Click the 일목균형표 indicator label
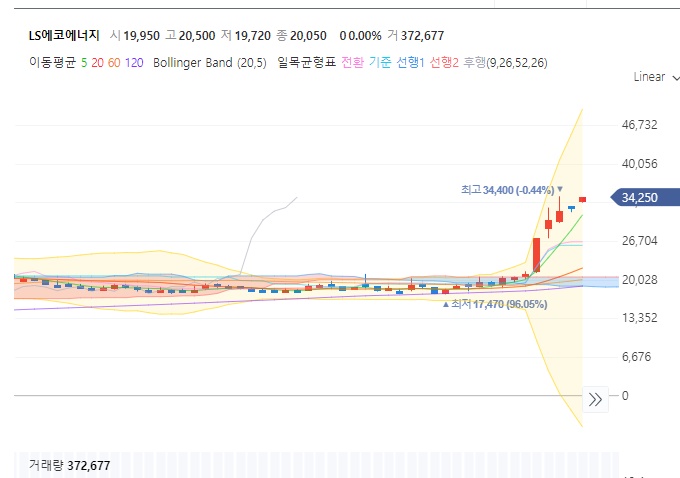 [307, 62]
